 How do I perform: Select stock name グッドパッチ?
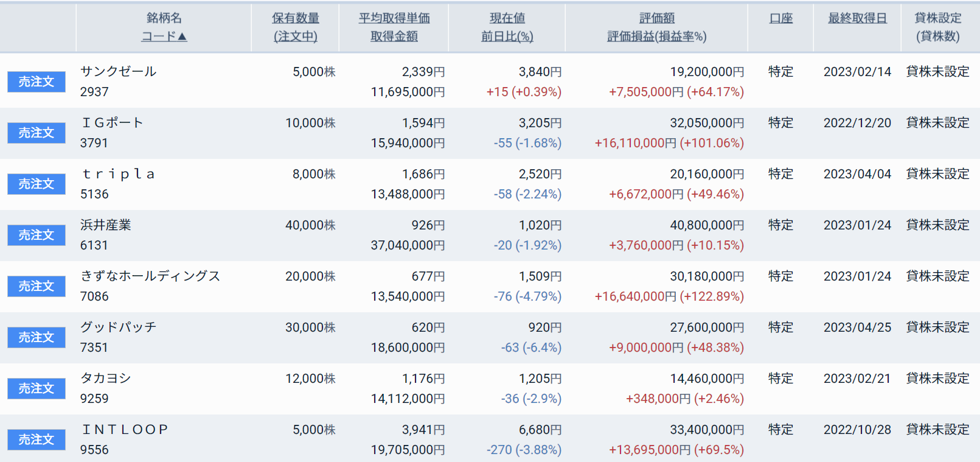(119, 327)
